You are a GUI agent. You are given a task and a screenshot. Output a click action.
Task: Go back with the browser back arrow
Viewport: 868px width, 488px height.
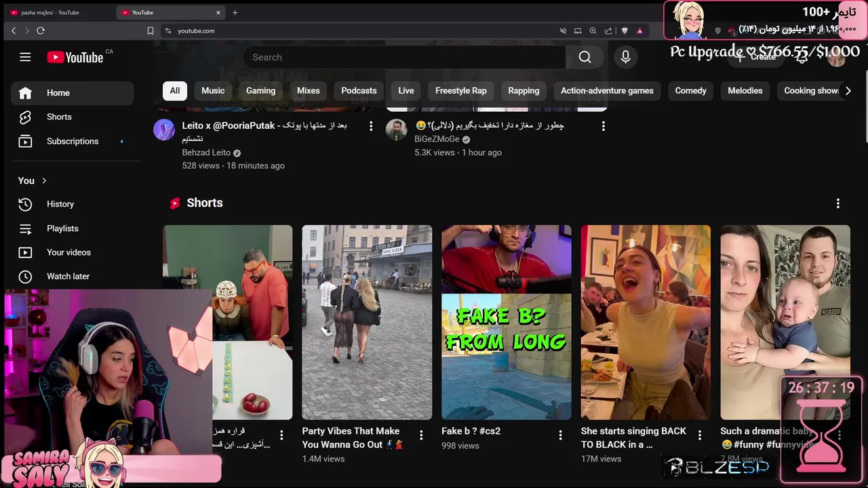(14, 30)
